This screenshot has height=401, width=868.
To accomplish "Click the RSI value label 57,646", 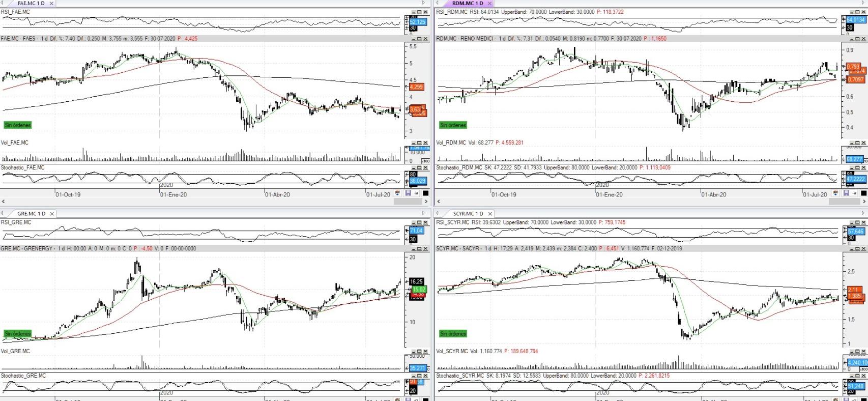I will pos(855,232).
